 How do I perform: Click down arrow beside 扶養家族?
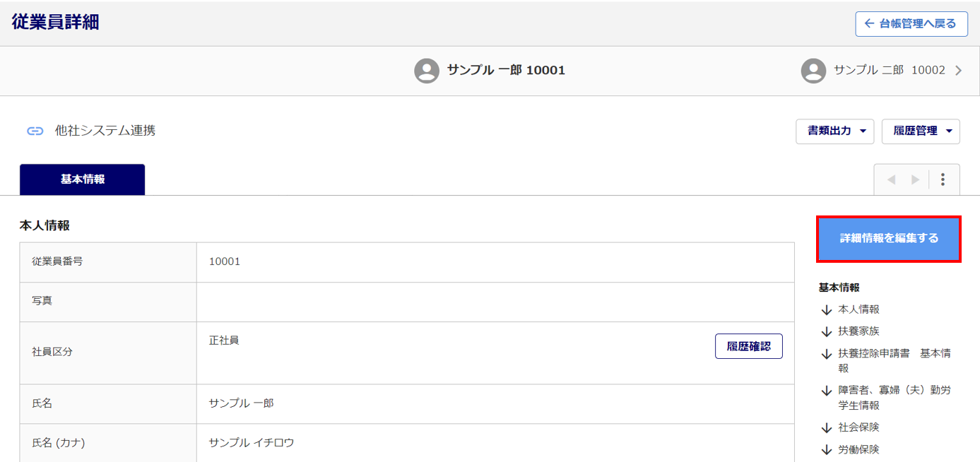click(x=827, y=332)
